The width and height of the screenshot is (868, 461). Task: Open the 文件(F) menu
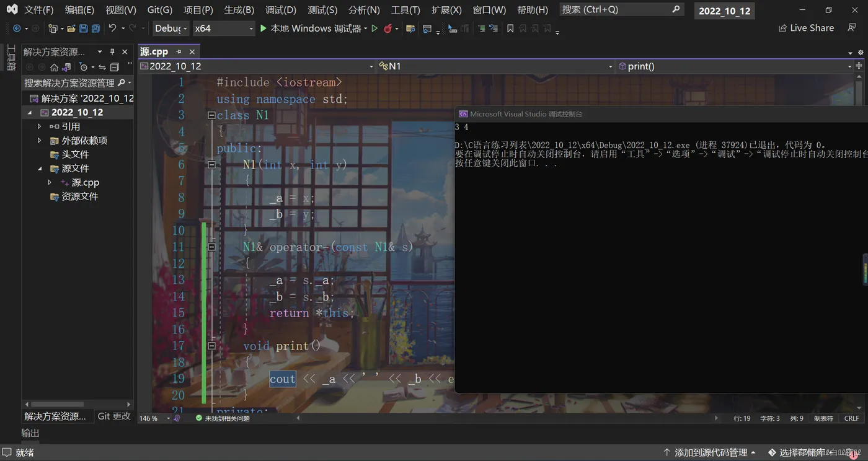click(38, 10)
